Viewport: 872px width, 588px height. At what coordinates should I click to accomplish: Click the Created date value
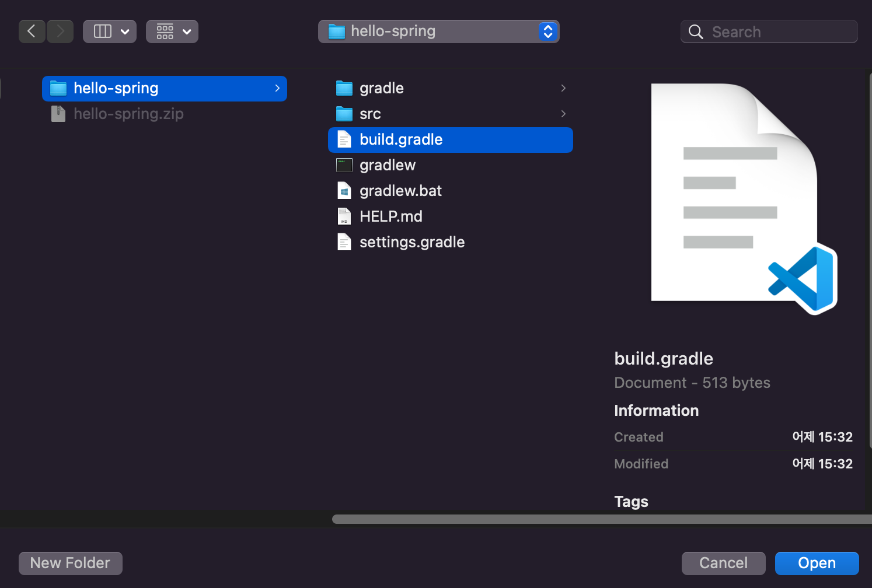point(822,437)
